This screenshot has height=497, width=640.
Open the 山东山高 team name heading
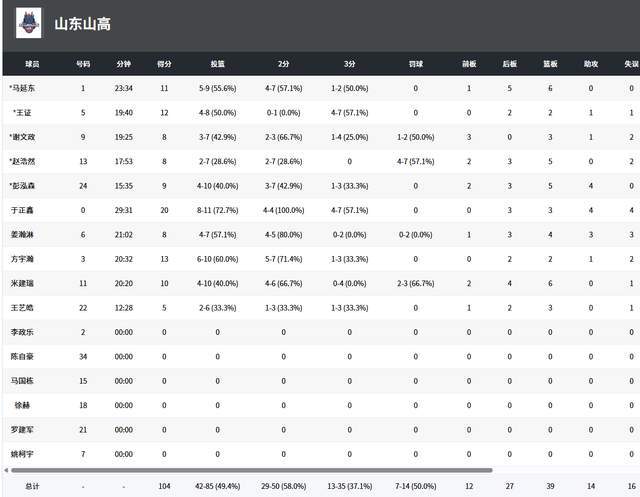pyautogui.click(x=82, y=24)
